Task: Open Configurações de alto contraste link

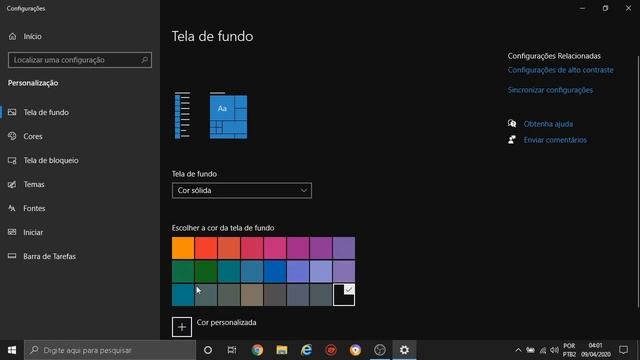Action: click(x=560, y=70)
